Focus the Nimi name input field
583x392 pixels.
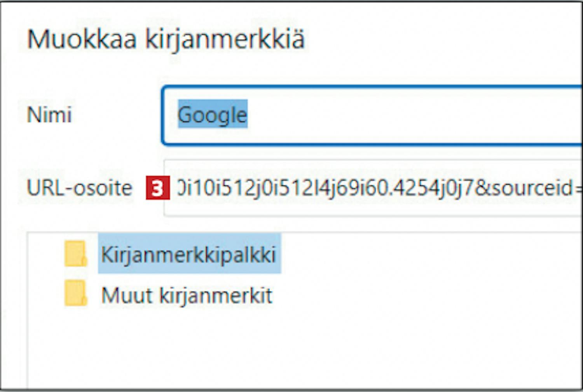tap(372, 115)
